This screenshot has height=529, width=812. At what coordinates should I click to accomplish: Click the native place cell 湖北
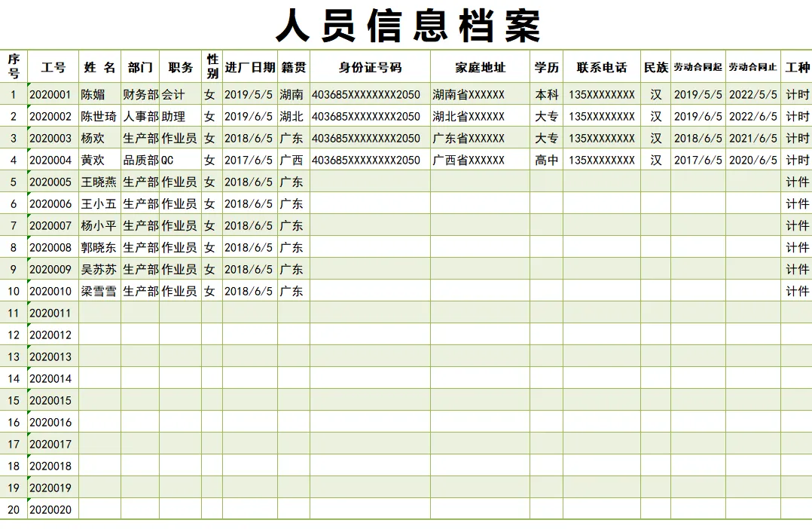pyautogui.click(x=294, y=116)
